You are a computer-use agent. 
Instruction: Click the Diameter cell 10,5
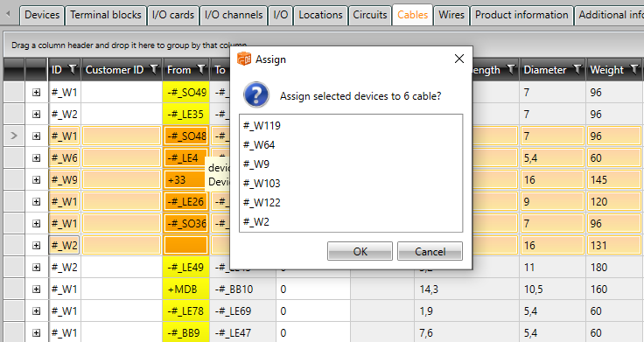point(552,289)
